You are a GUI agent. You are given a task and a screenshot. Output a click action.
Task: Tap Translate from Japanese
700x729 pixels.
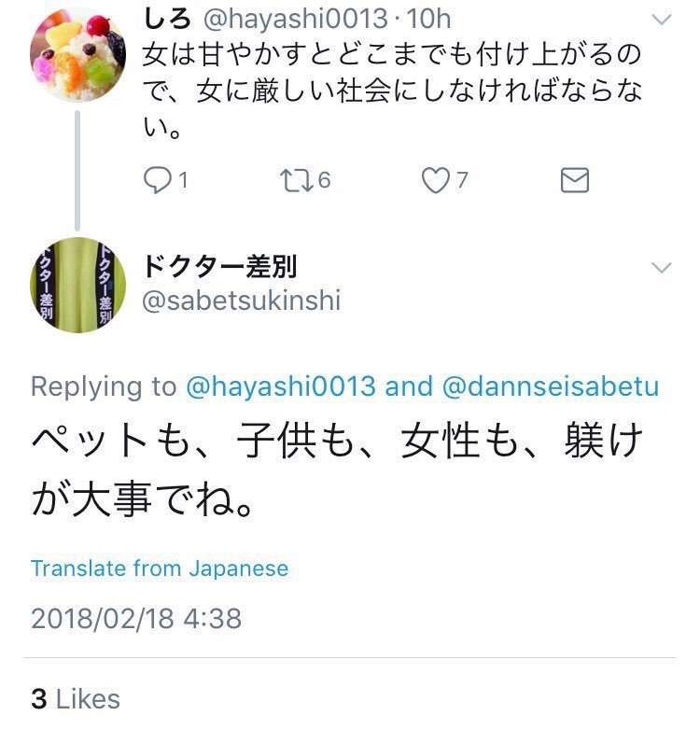160,568
